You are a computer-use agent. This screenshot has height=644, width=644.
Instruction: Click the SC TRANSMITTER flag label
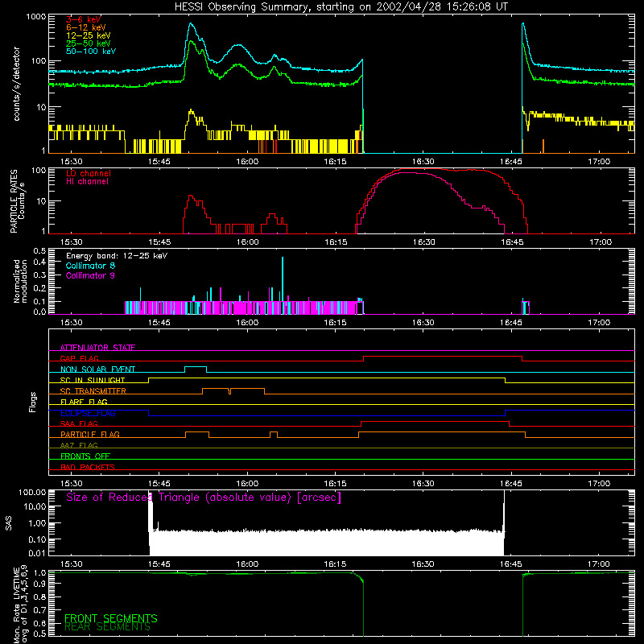[93, 391]
